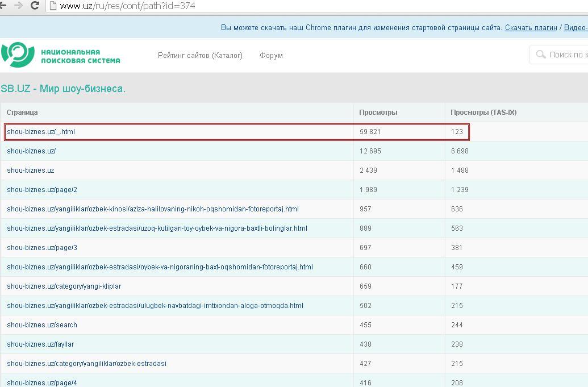Image resolution: width=588 pixels, height=387 pixels.
Task: Click the browser forward arrow button
Action: click(18, 6)
